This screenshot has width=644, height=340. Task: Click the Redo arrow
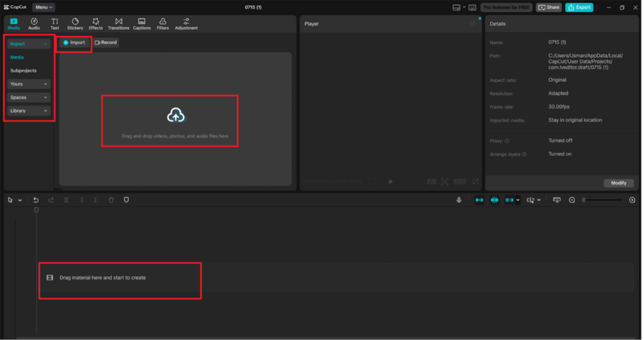coord(51,200)
